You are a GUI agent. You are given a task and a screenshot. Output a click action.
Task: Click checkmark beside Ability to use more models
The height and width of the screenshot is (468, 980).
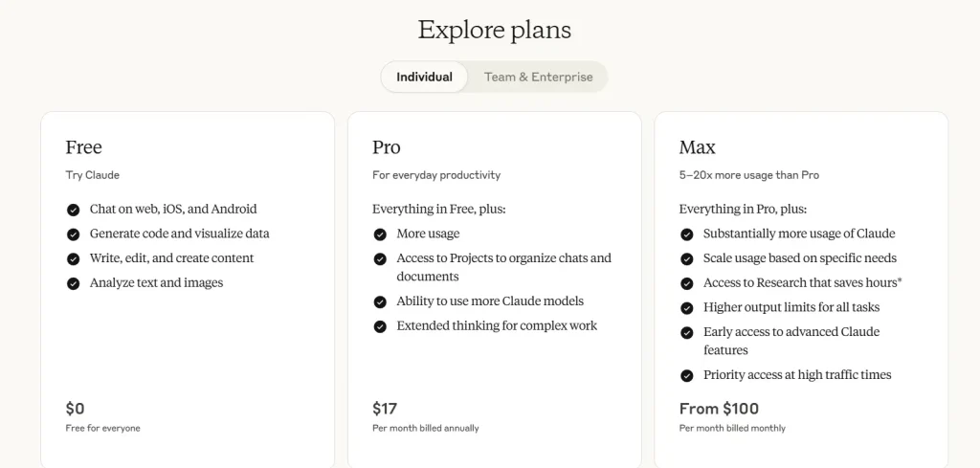[x=380, y=302]
